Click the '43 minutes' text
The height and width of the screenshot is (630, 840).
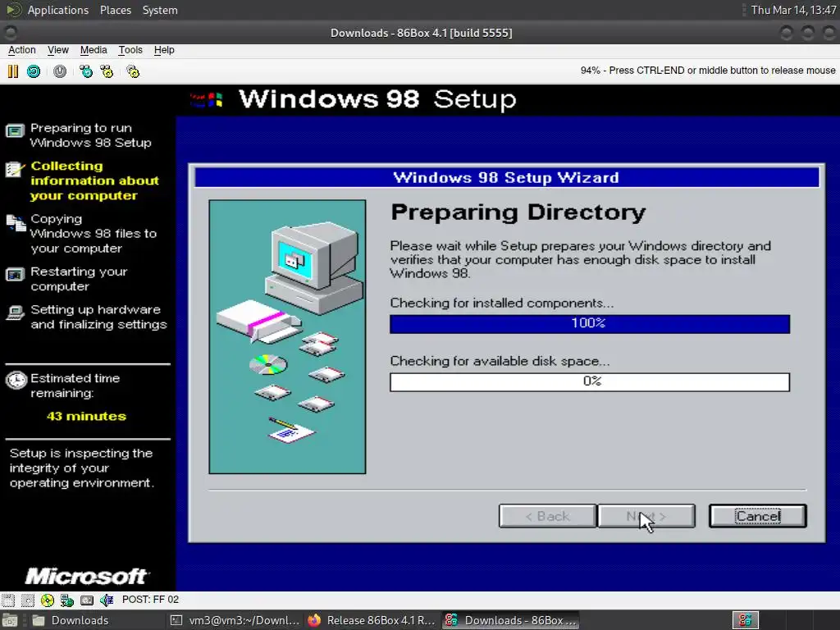point(86,416)
